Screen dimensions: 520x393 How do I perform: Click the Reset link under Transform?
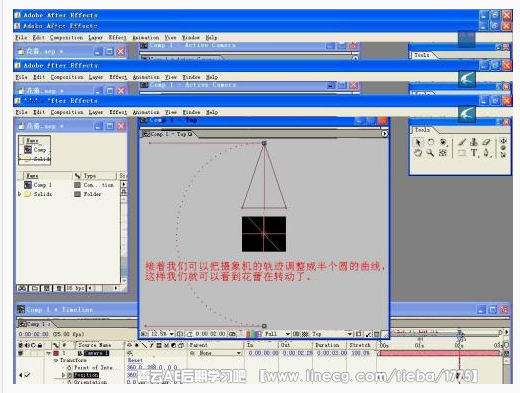pos(135,360)
